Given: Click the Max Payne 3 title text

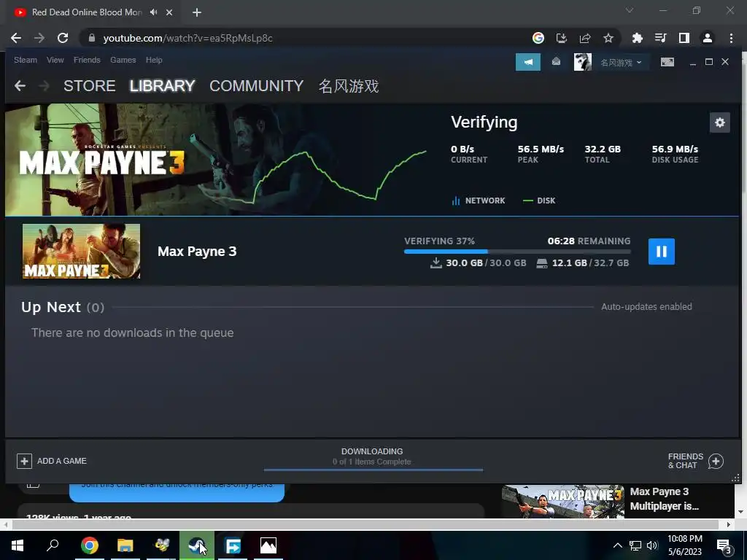Looking at the screenshot, I should point(197,252).
